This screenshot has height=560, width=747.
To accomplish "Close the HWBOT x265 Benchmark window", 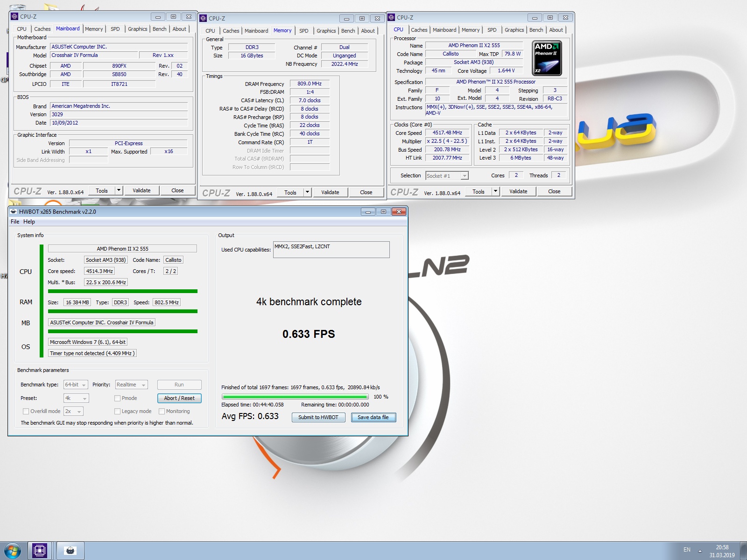I will click(399, 211).
